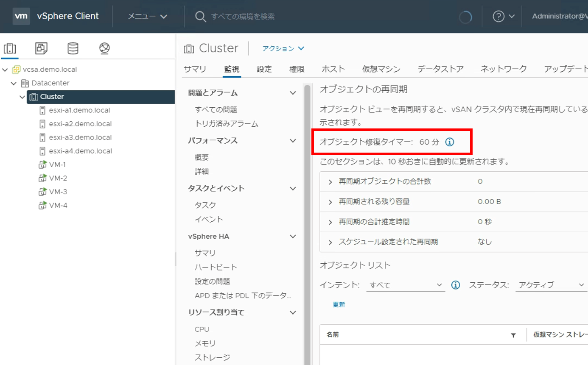
Task: Select esxi-a3.demo.local in the tree
Action: [x=80, y=137]
